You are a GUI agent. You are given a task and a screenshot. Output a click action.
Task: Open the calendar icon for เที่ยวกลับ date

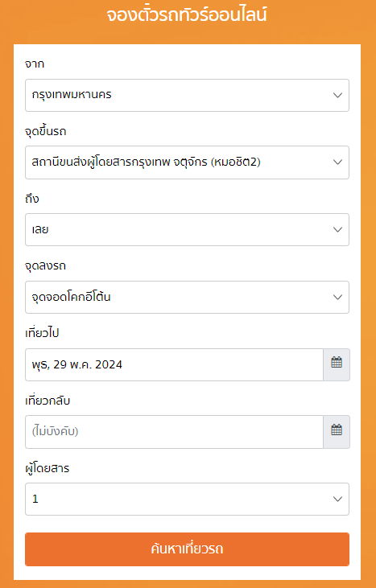pos(337,432)
